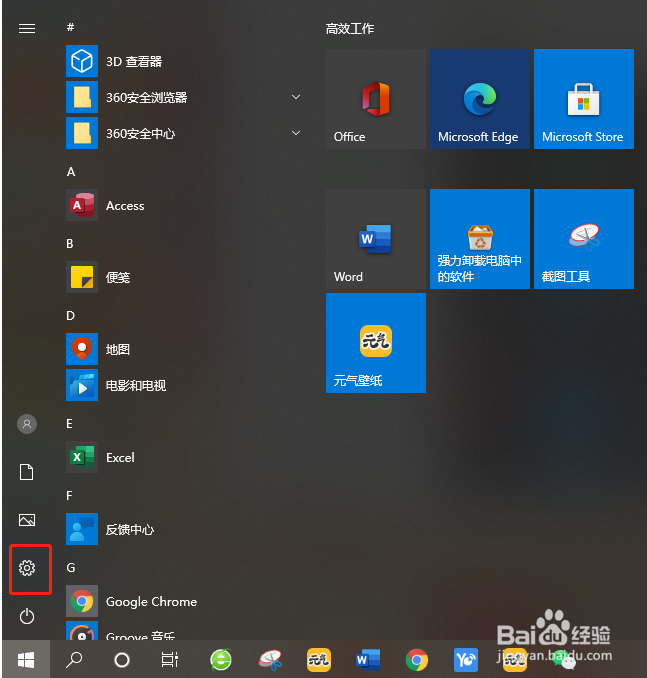Click the user account icon
Image resolution: width=647 pixels, height=678 pixels.
(x=27, y=424)
